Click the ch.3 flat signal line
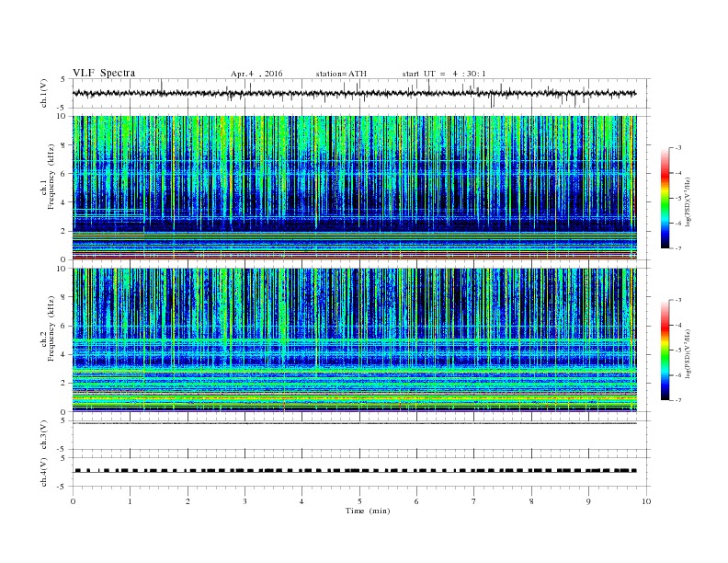Screen dimensions: 728x563 pyautogui.click(x=355, y=423)
